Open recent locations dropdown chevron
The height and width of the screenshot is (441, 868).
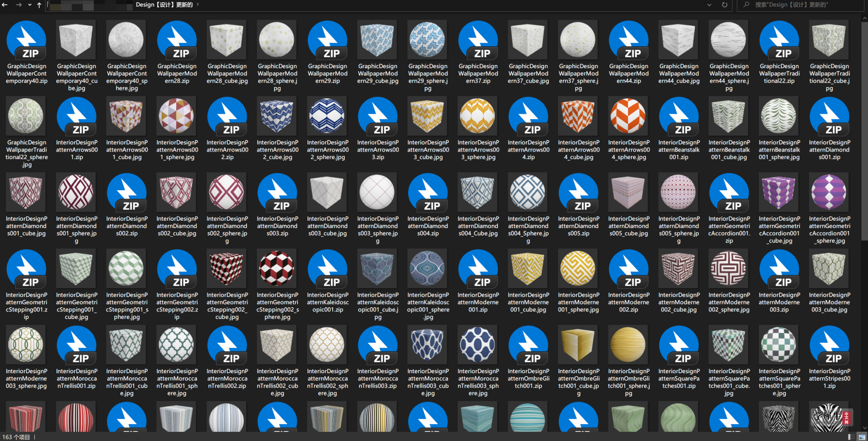pos(30,5)
